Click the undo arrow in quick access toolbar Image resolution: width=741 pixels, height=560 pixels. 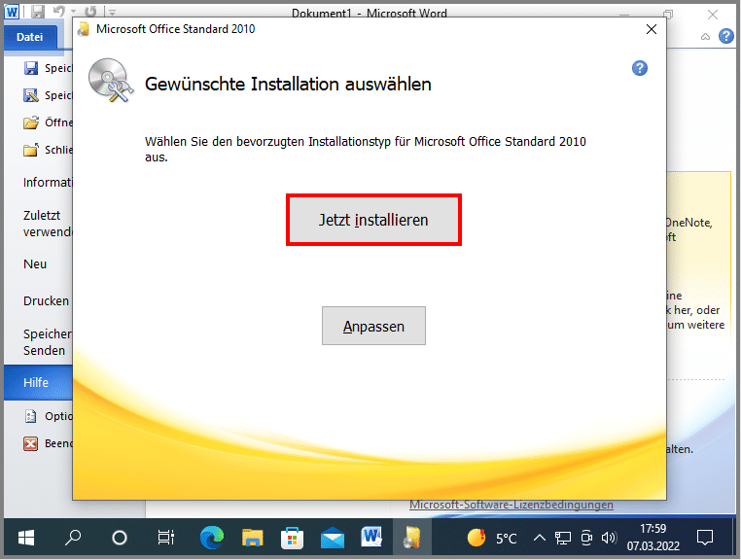pos(57,13)
